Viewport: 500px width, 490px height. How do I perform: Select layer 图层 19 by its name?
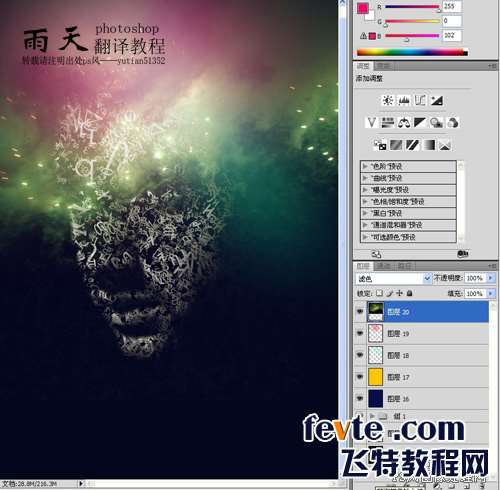[398, 333]
